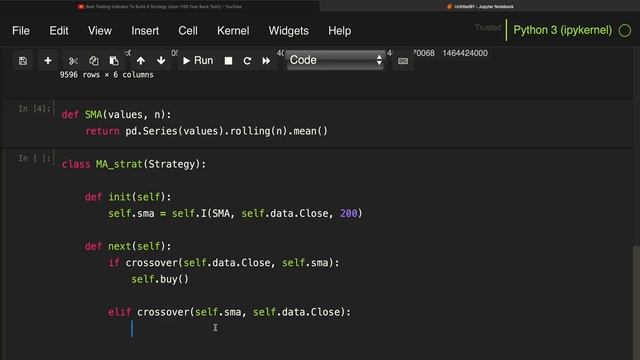Restart the kernel with the circular arrow icon
640x360 pixels.
[247, 61]
